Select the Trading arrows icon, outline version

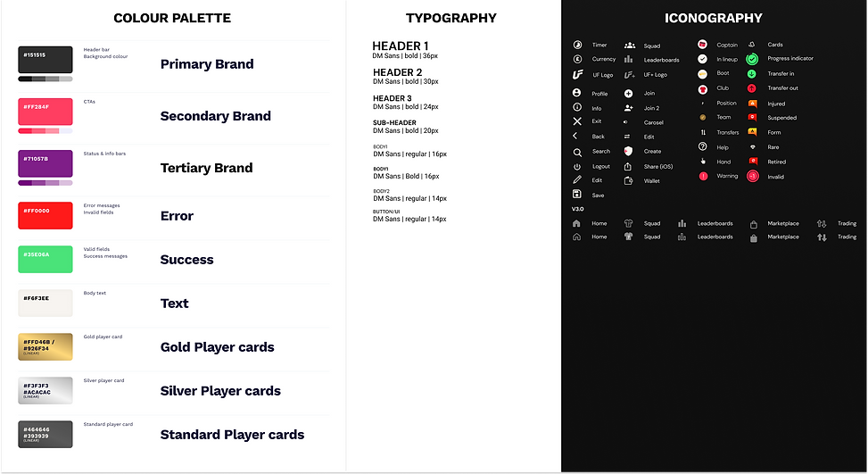click(822, 224)
